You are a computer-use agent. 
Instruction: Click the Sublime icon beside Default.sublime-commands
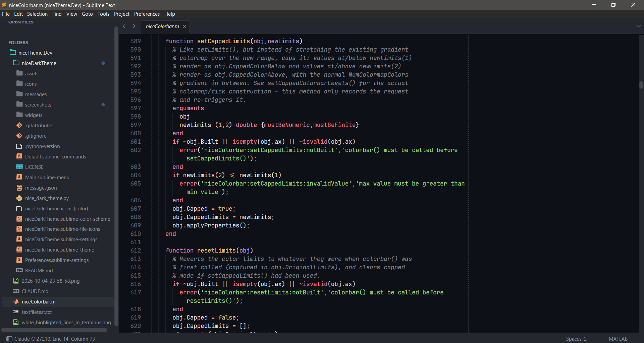[x=19, y=156]
